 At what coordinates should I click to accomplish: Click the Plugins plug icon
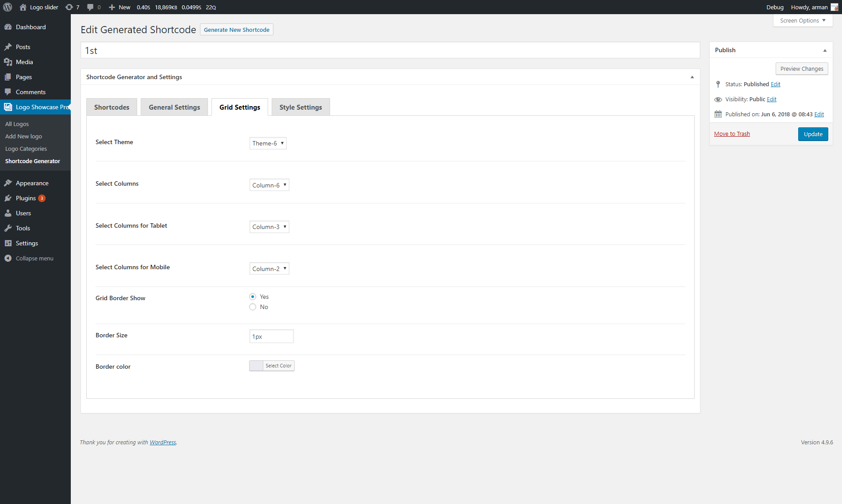pos(8,198)
